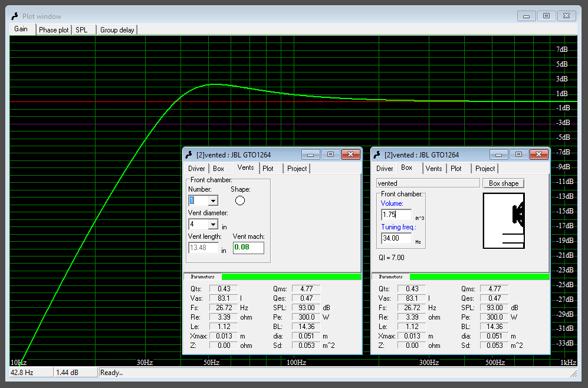Switch to the Gain tab in Plot window
Screen dimensions: 588x388
coord(22,29)
